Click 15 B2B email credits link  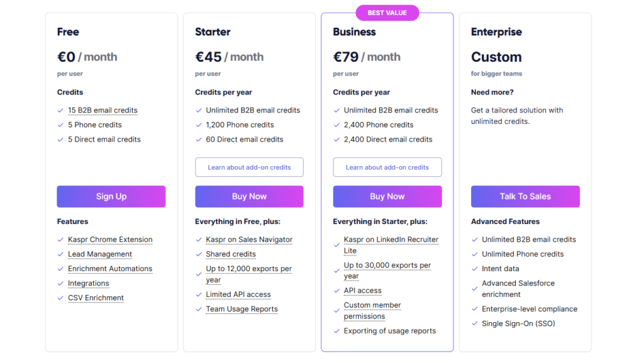103,110
